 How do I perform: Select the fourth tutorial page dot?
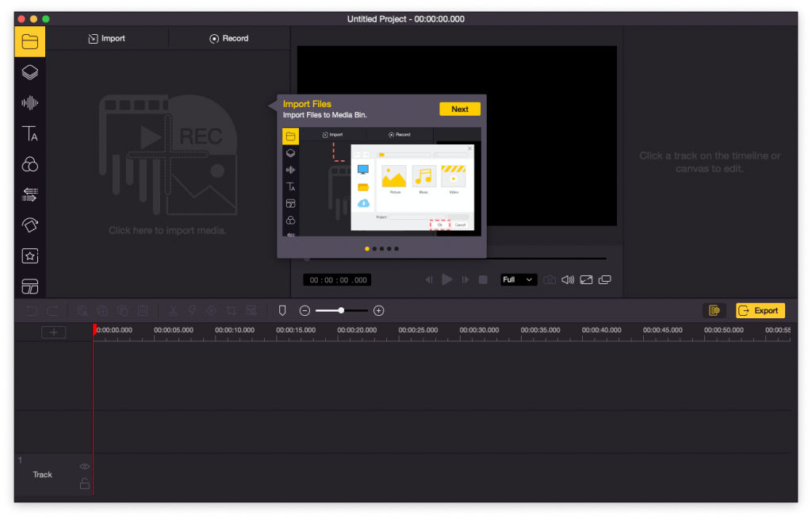click(x=389, y=249)
